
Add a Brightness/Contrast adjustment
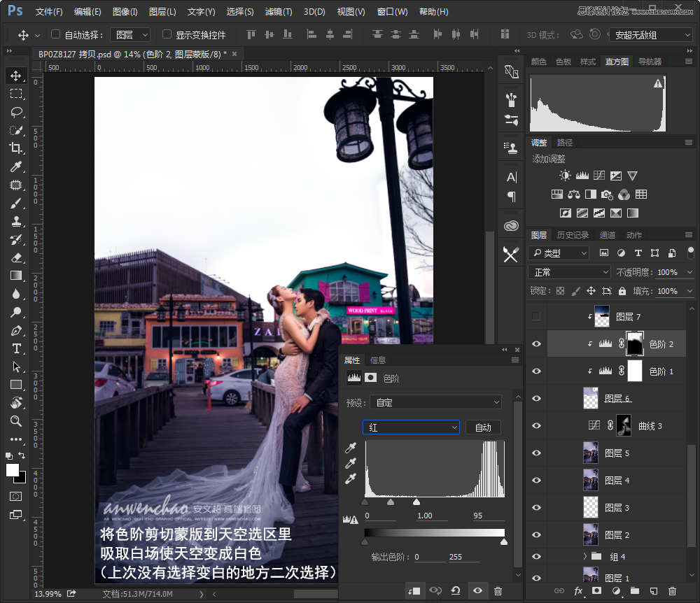[565, 176]
